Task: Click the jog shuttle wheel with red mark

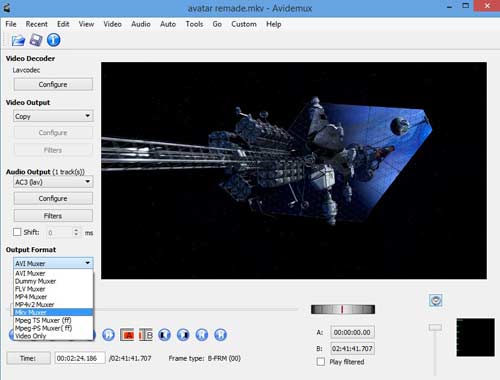Action: click(x=343, y=309)
